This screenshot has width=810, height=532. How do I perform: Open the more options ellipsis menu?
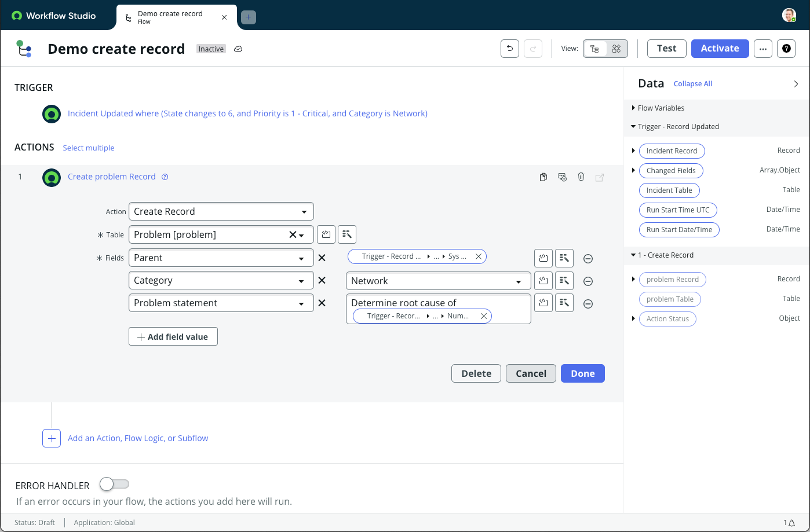coord(763,49)
